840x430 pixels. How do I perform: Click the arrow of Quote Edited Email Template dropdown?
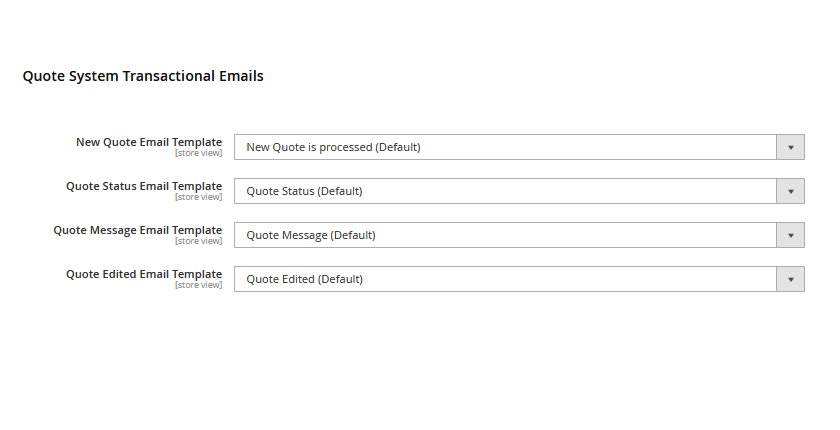click(x=790, y=279)
